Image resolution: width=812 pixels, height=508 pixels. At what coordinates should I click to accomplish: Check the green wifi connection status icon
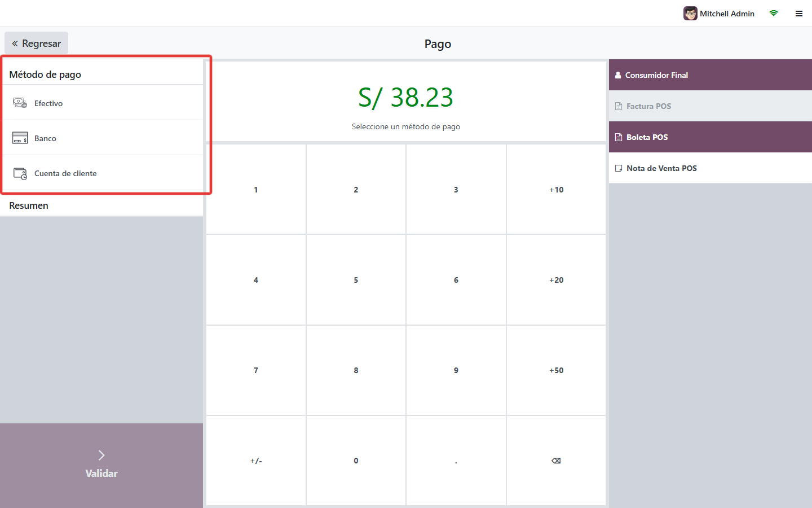click(x=774, y=14)
